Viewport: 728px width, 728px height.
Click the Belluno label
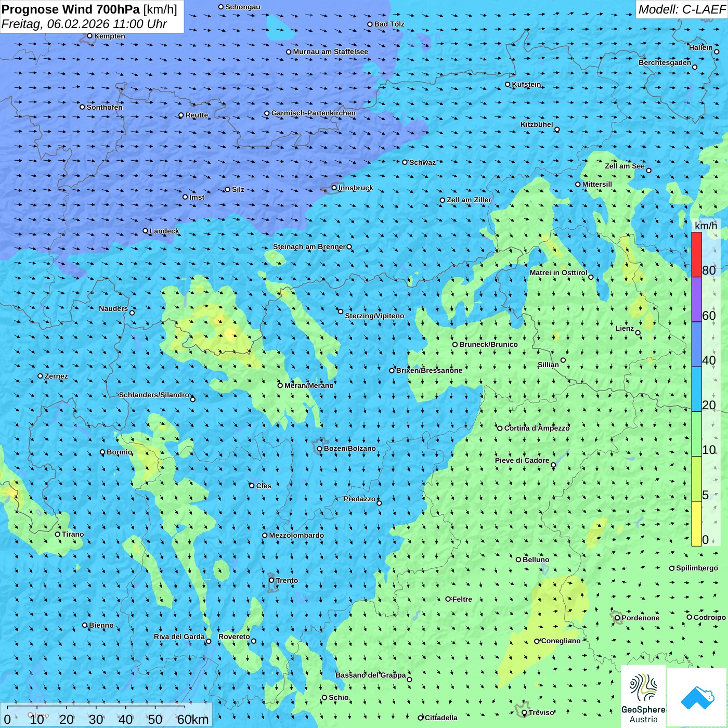[536, 560]
